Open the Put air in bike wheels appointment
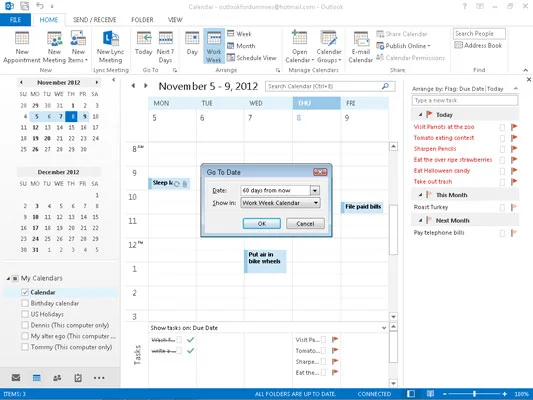 (x=265, y=261)
